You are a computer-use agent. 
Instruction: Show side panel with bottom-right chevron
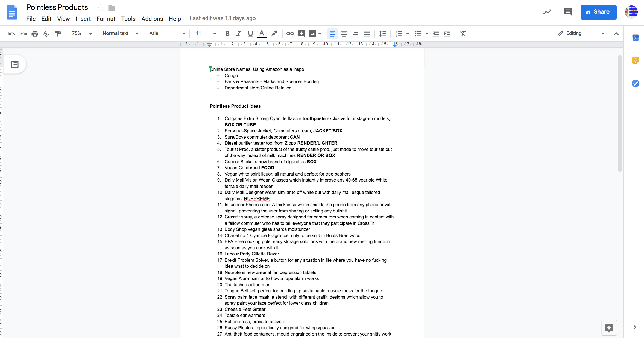(x=635, y=327)
